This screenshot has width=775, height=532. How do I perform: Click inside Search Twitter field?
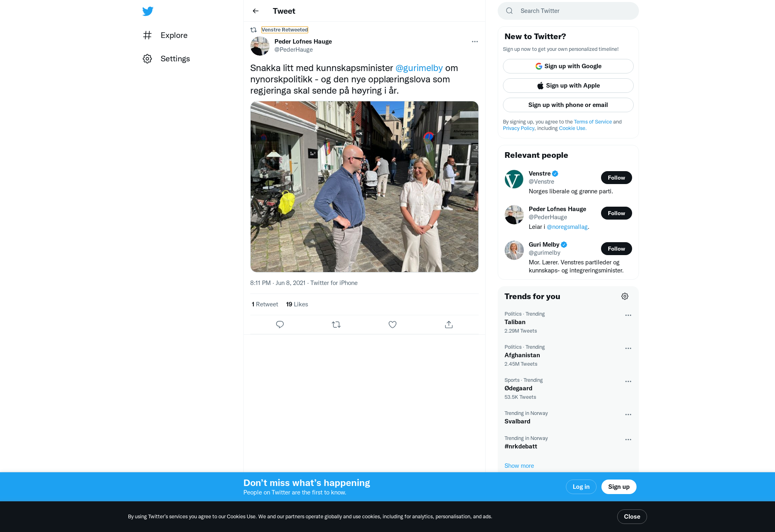pyautogui.click(x=568, y=11)
